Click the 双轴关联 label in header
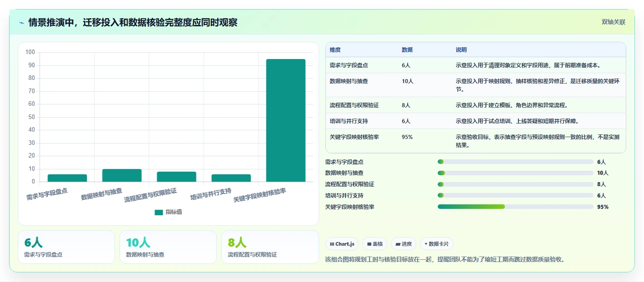This screenshot has width=644, height=282. pyautogui.click(x=614, y=22)
